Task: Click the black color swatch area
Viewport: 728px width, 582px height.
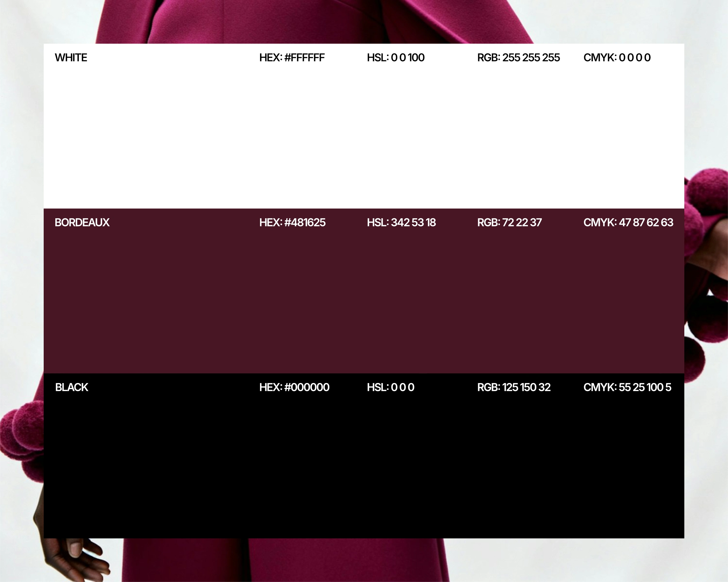Action: tap(364, 466)
